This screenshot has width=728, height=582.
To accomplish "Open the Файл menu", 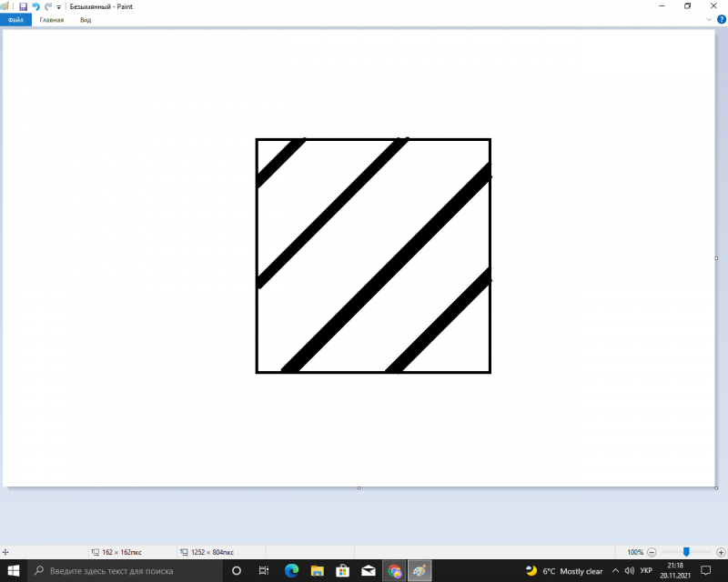I will pos(15,19).
